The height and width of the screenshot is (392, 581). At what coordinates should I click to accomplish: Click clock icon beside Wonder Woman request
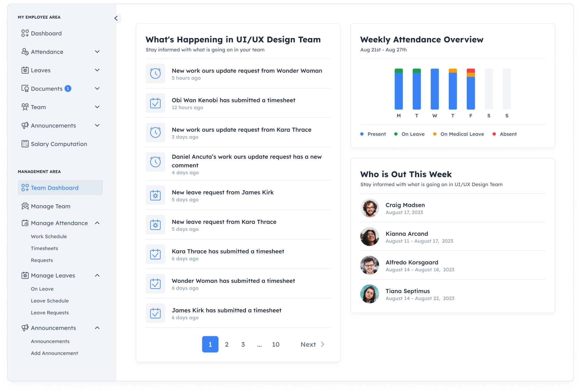[x=155, y=73]
